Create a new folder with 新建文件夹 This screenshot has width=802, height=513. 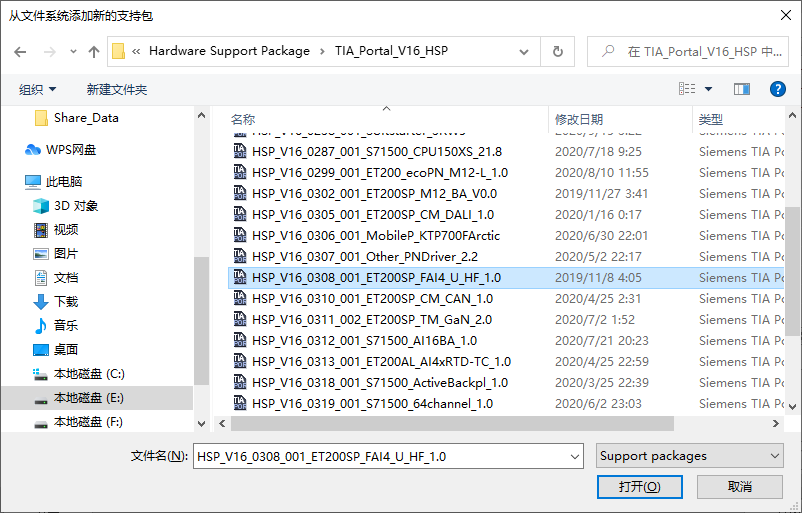tap(117, 90)
